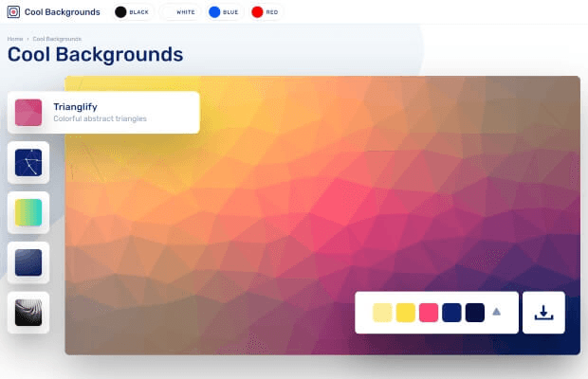This screenshot has height=379, width=588.
Task: Select the Trianglify background card
Action: tap(103, 113)
